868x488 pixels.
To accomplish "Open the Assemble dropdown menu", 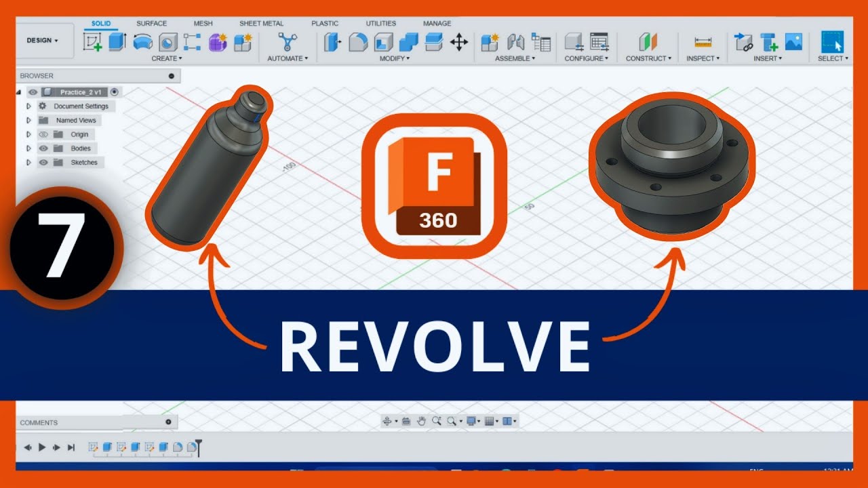I will coord(515,59).
